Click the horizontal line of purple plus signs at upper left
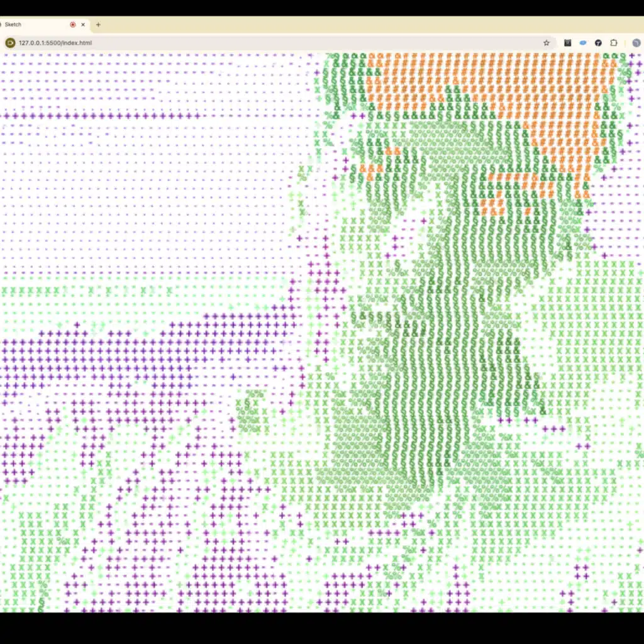Image resolution: width=644 pixels, height=644 pixels. tap(101, 116)
